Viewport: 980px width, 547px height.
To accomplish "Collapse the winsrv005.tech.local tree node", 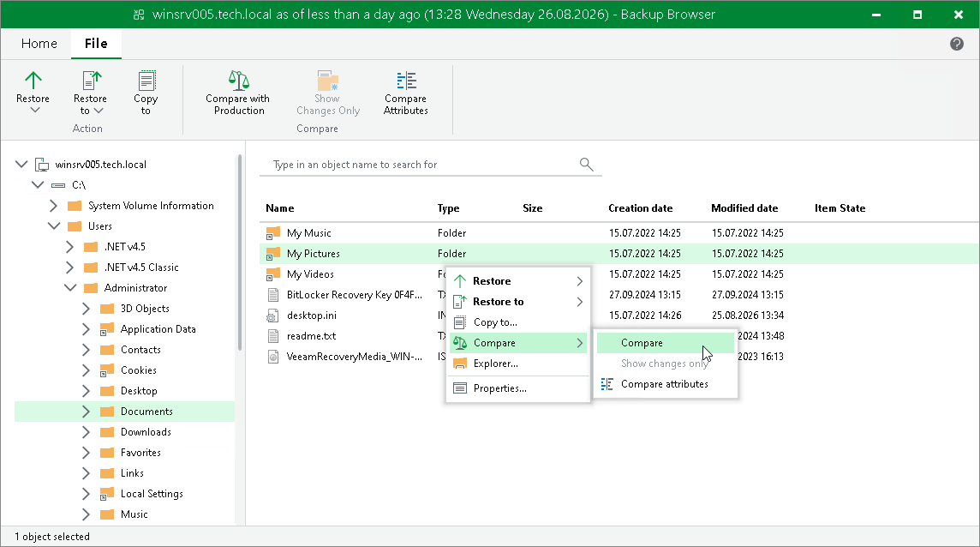I will (x=22, y=165).
